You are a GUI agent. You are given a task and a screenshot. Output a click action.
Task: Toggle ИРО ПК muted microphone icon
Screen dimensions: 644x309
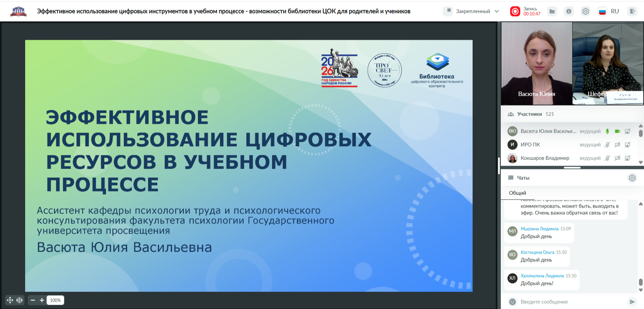coord(607,145)
